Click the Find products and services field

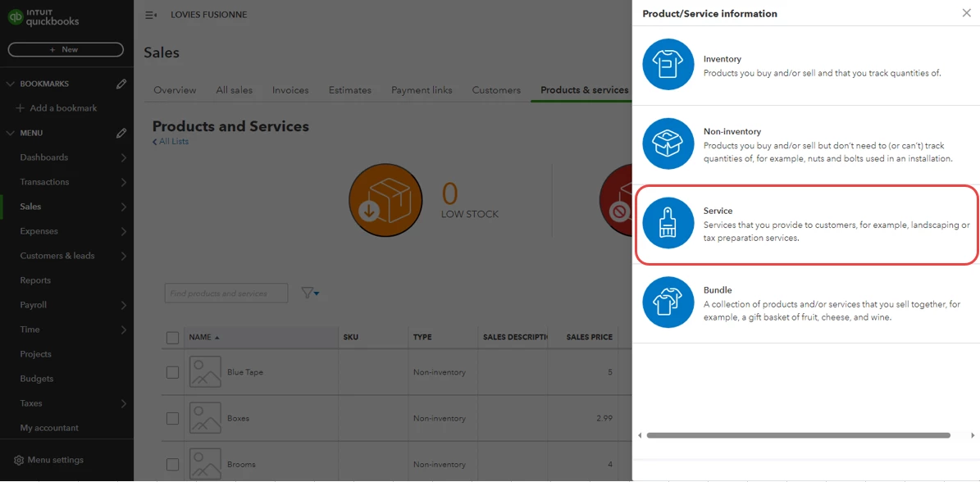(x=226, y=293)
